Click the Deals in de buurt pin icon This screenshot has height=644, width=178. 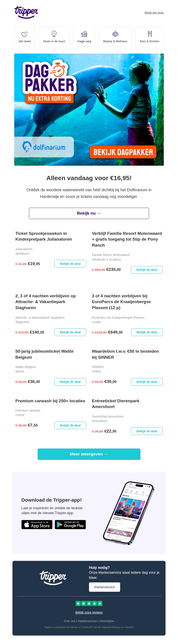click(54, 34)
